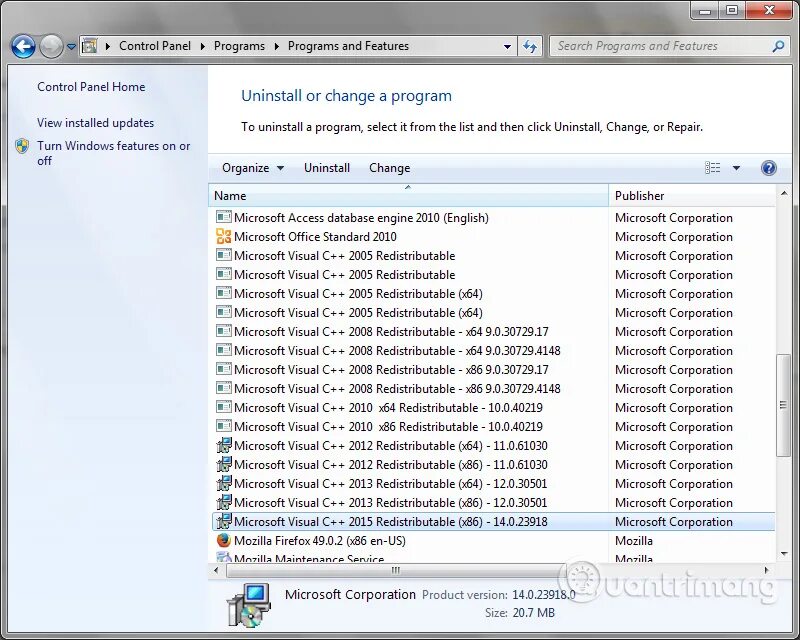Refresh the Programs and Features list
This screenshot has height=640, width=800.
coord(530,46)
